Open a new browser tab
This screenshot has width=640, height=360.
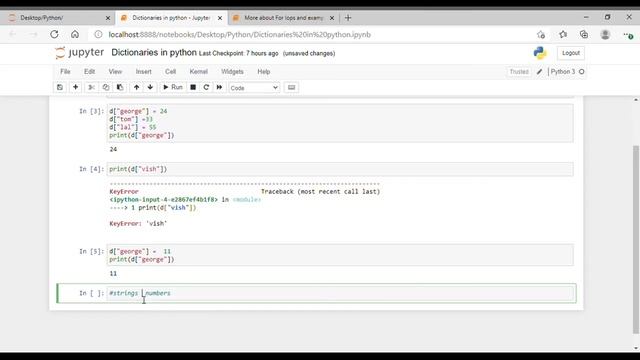click(x=348, y=18)
